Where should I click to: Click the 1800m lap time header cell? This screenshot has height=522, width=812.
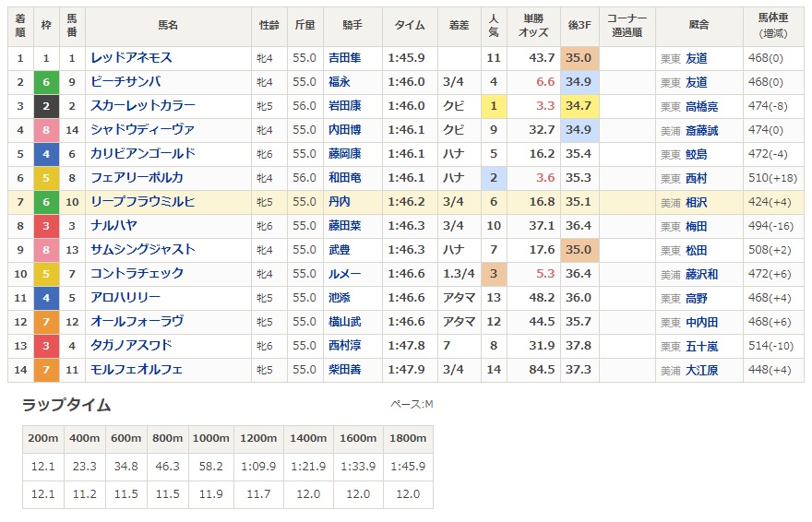tap(408, 439)
